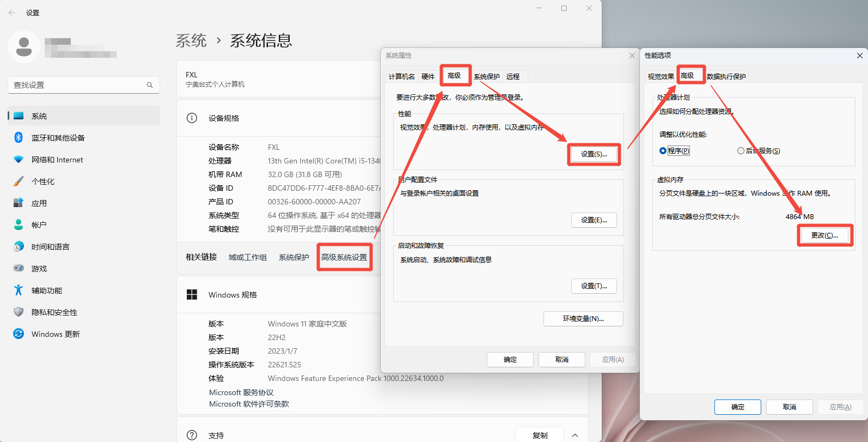Viewport: 868px width, 442px height.
Task: Select the 帐户 person icon
Action: pyautogui.click(x=19, y=225)
